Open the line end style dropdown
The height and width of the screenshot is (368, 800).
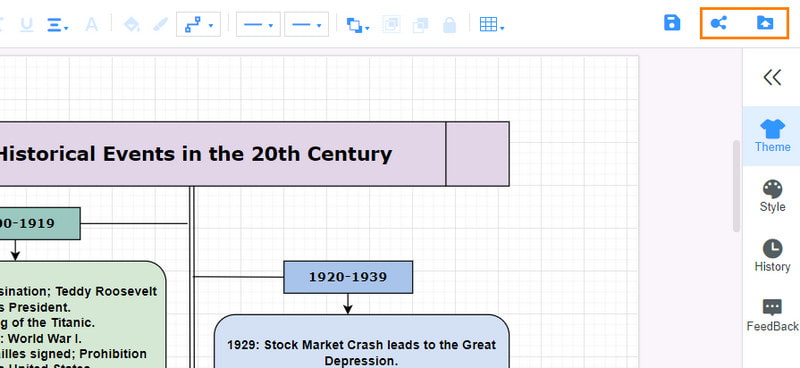pos(306,24)
